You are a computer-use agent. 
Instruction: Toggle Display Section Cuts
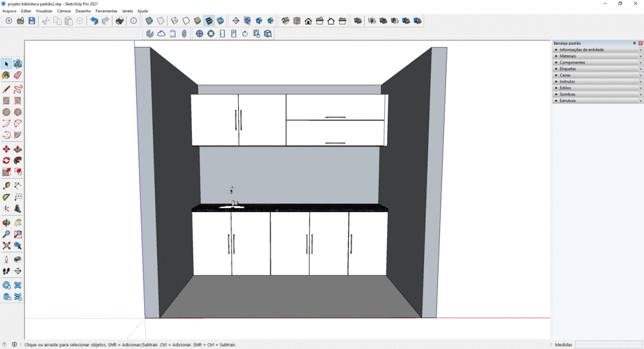[x=259, y=21]
